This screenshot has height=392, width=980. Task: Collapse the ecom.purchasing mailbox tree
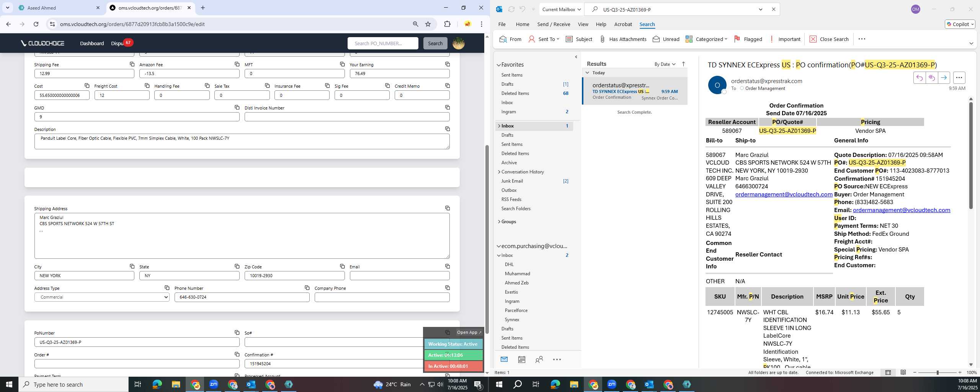point(499,246)
